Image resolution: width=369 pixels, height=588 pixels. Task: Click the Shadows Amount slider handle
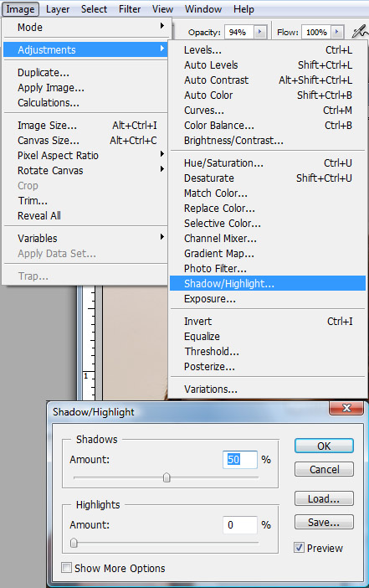click(x=167, y=477)
